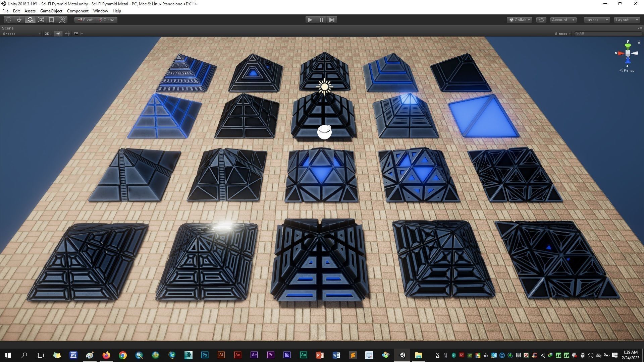Open Photoshop from taskbar
The width and height of the screenshot is (644, 362).
(205, 355)
